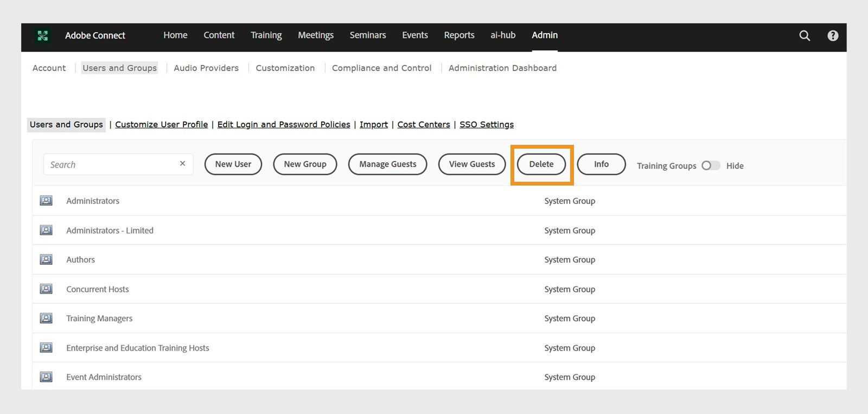
Task: Click System Group in the Authors row
Action: pos(570,259)
